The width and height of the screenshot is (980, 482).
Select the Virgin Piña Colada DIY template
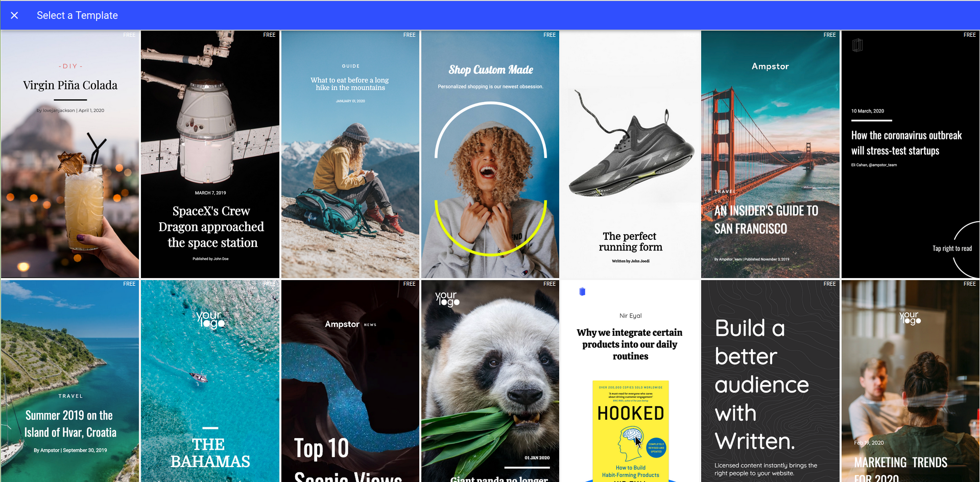(x=70, y=154)
